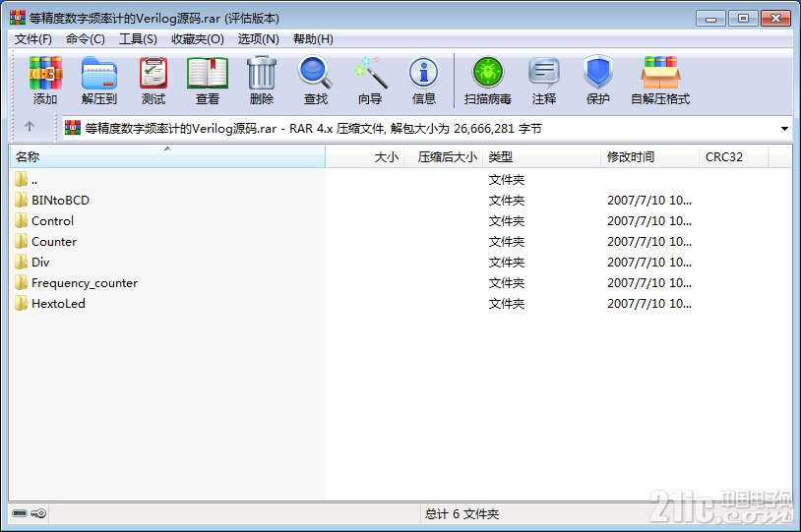Select the HextoLed folder name
This screenshot has height=532, width=801.
(58, 304)
